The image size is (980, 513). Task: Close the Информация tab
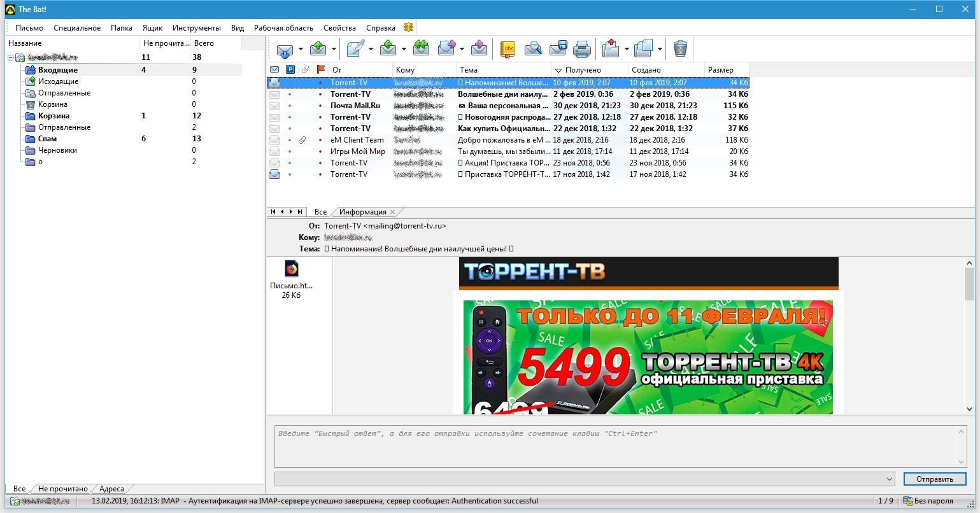click(x=392, y=212)
